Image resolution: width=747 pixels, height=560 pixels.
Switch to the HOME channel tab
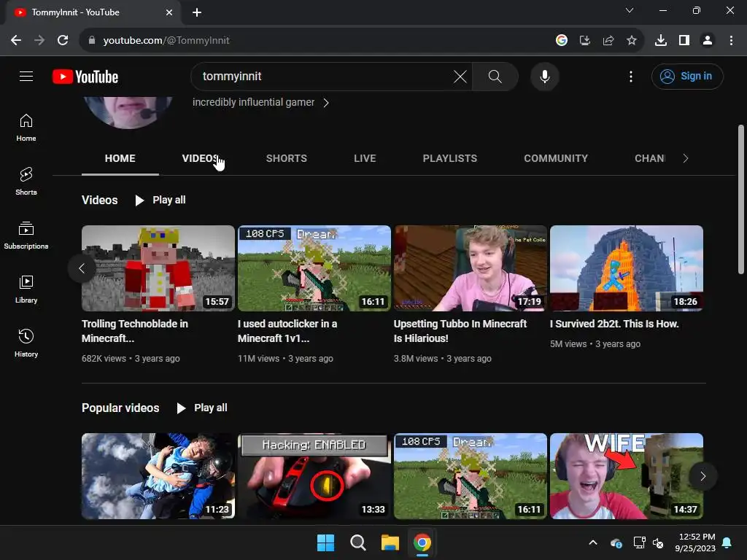[x=120, y=158]
